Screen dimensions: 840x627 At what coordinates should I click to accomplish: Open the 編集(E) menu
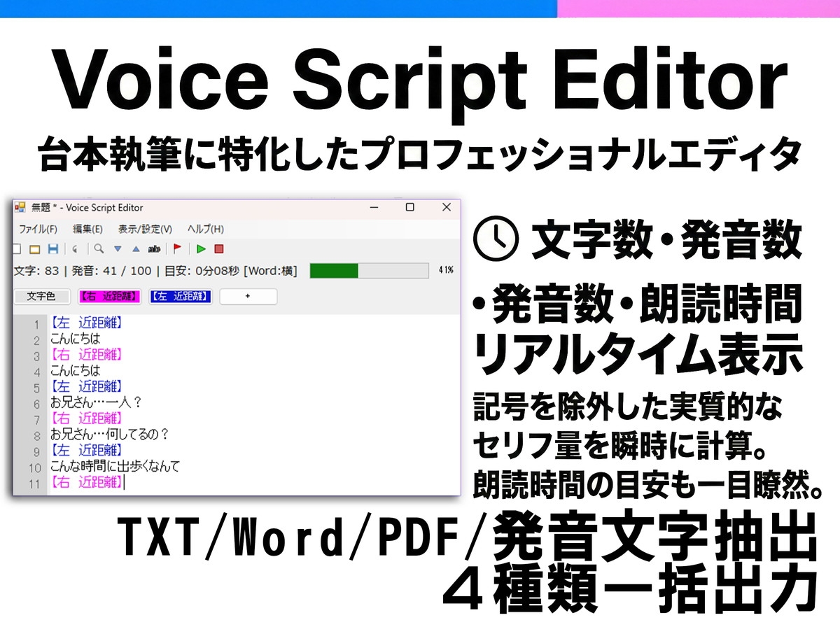(87, 229)
